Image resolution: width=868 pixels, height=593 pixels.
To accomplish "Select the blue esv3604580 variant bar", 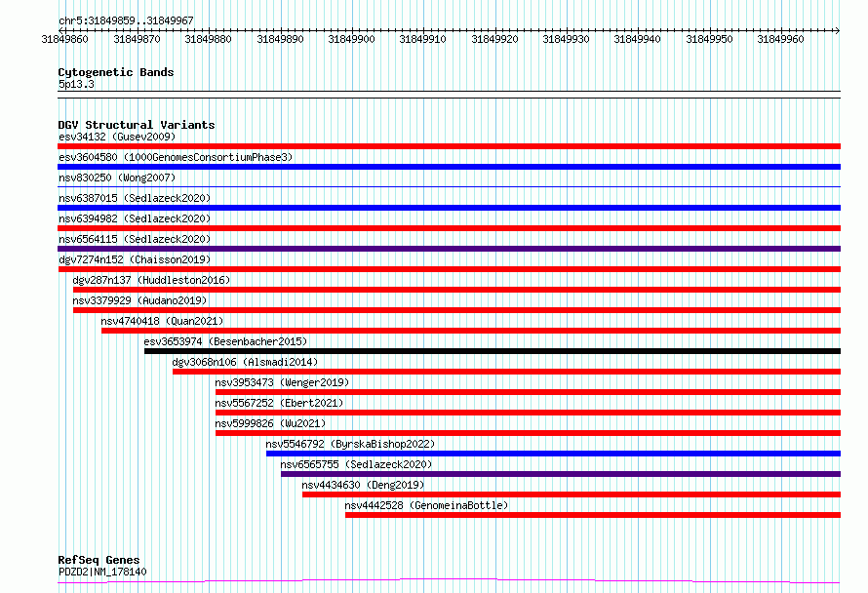I will (x=449, y=167).
